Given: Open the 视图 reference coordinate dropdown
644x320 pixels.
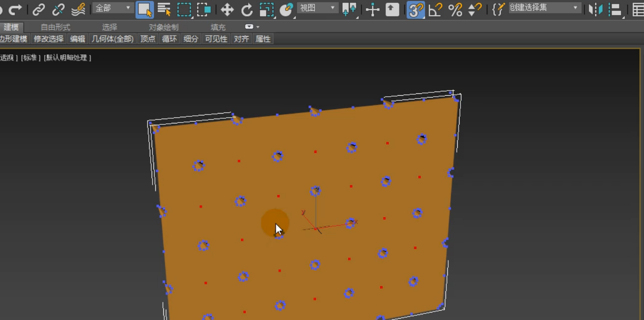Looking at the screenshot, I should (x=318, y=8).
